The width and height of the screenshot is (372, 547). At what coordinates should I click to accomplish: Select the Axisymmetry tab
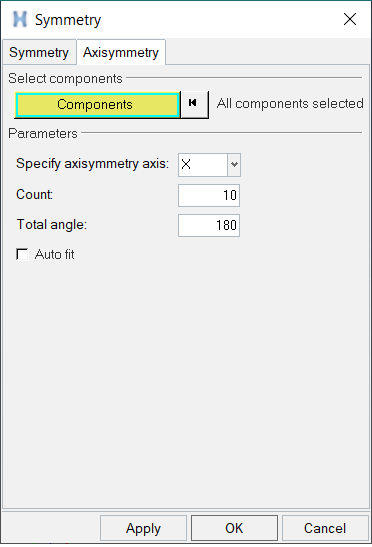tap(121, 52)
